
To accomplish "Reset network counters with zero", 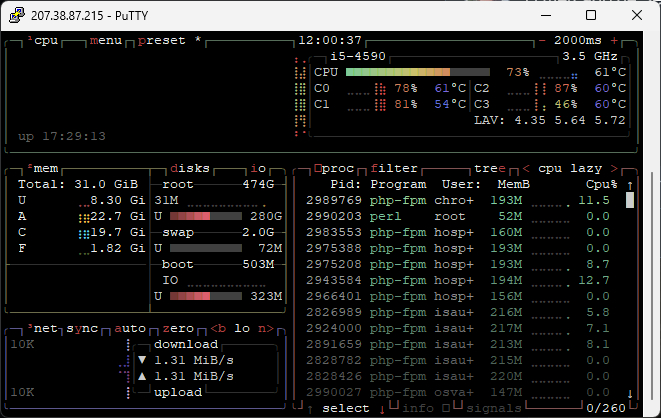I will click(x=180, y=328).
